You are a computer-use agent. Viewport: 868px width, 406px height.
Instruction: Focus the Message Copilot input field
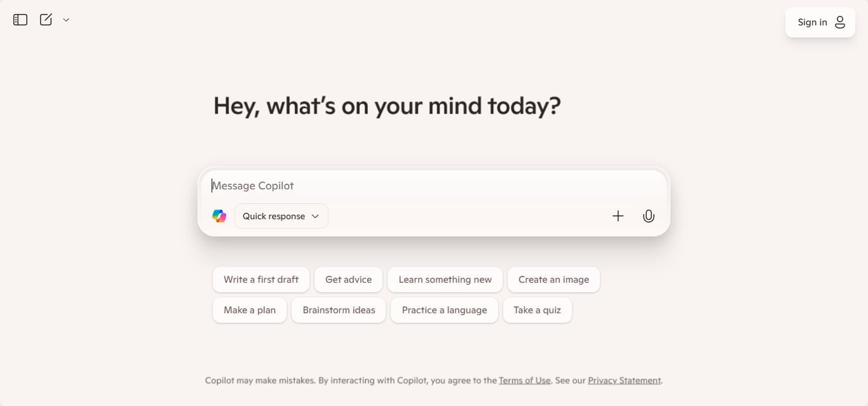pos(432,186)
